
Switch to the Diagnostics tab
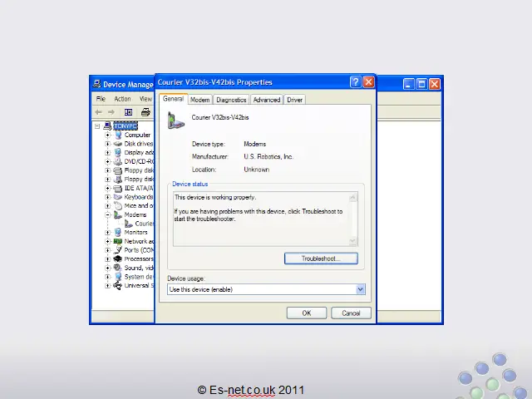tap(231, 100)
